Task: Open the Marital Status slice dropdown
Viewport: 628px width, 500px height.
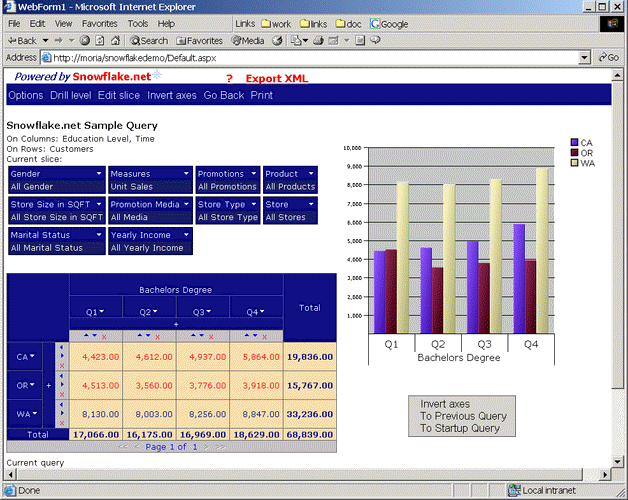Action: pos(99,234)
